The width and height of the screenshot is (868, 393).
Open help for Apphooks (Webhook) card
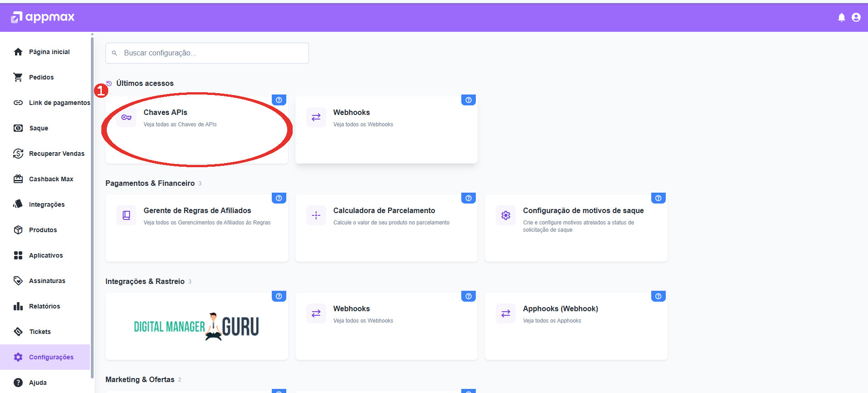coord(658,296)
